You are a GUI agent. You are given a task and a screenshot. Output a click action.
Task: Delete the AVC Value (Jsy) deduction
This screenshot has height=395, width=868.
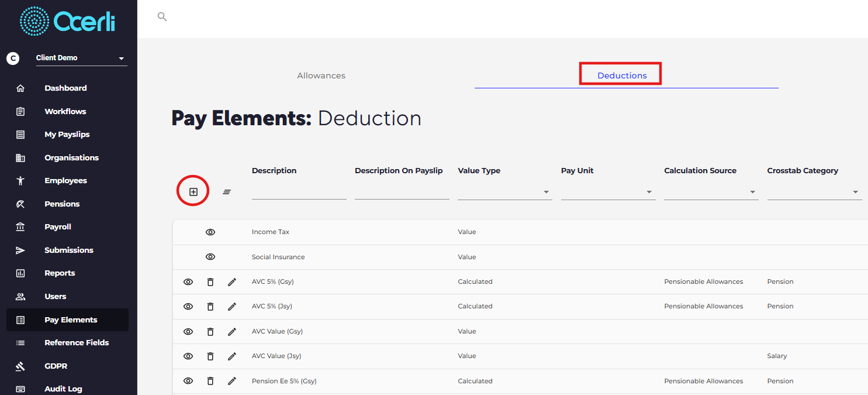click(210, 356)
